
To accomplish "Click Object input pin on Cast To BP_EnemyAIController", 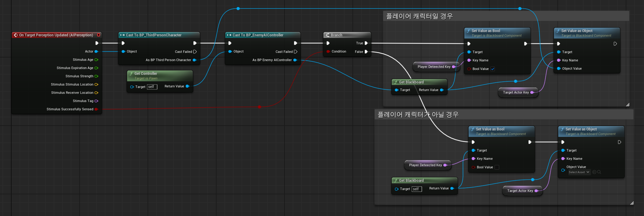I will pos(230,52).
